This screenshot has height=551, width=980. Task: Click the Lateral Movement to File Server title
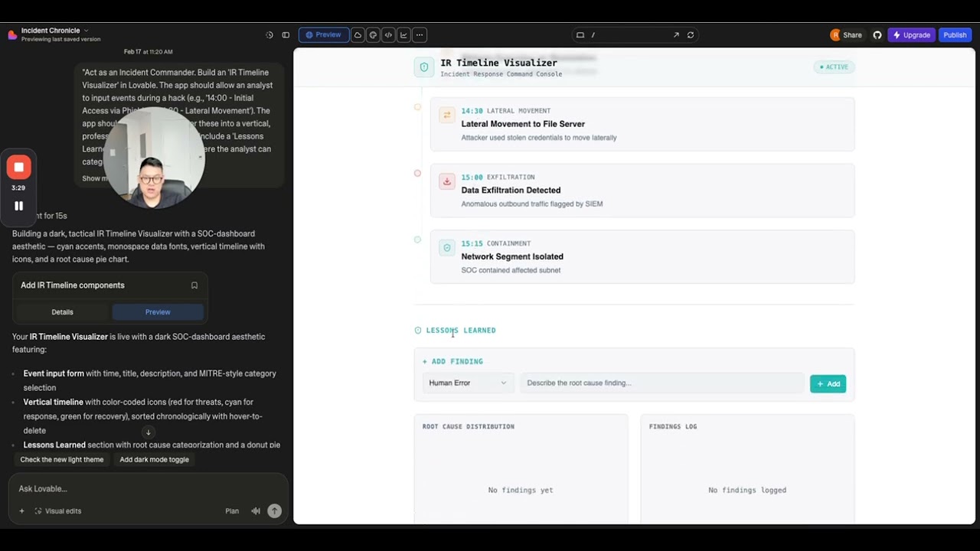(523, 124)
